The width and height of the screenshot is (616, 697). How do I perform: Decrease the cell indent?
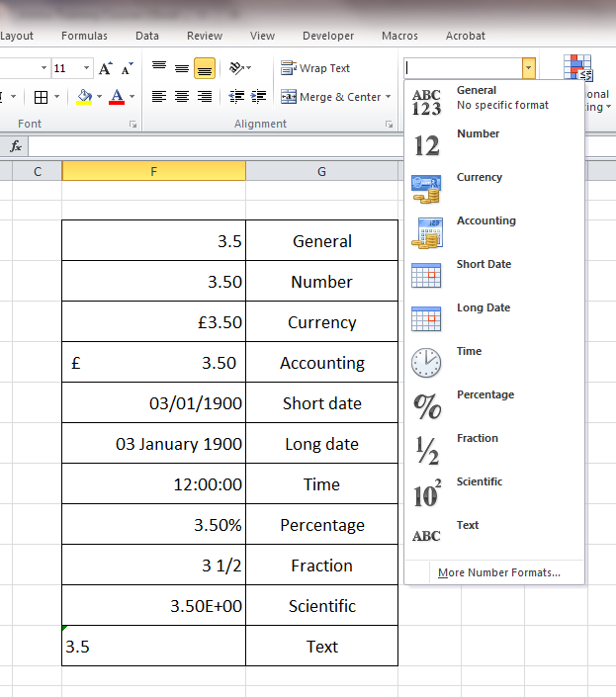pos(236,97)
